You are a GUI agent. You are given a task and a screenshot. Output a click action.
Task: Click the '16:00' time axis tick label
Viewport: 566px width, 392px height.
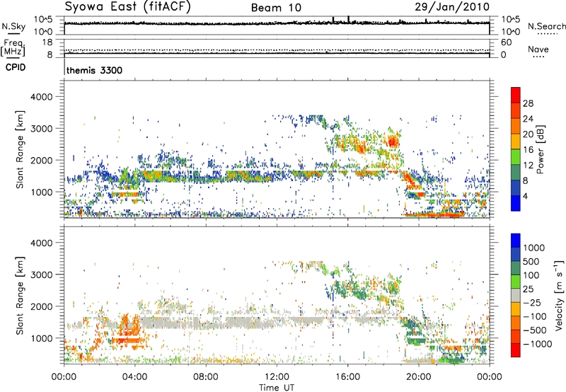[x=347, y=377]
